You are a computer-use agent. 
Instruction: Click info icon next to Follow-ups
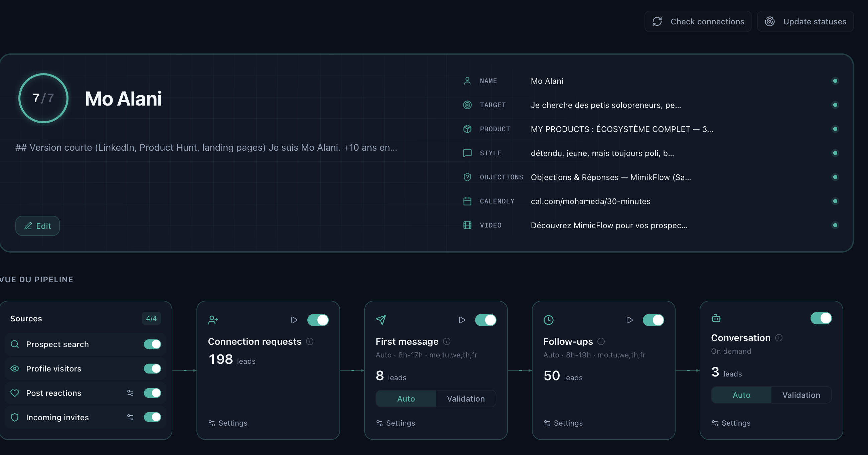pos(601,341)
